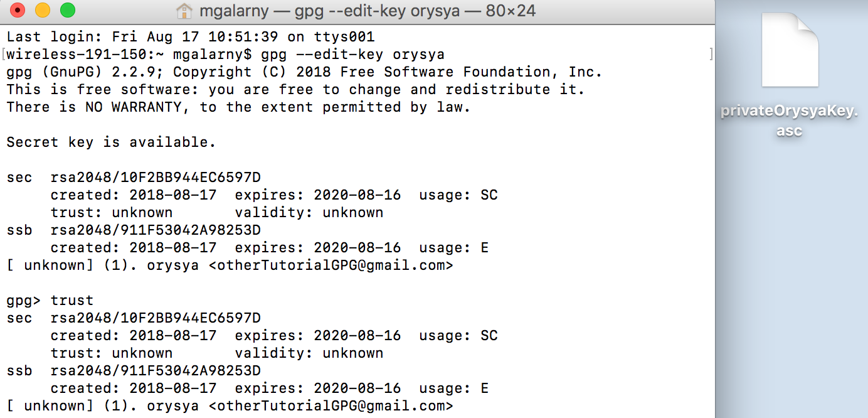Viewport: 868px width, 418px height.
Task: Click the window title text in title bar
Action: tap(367, 11)
